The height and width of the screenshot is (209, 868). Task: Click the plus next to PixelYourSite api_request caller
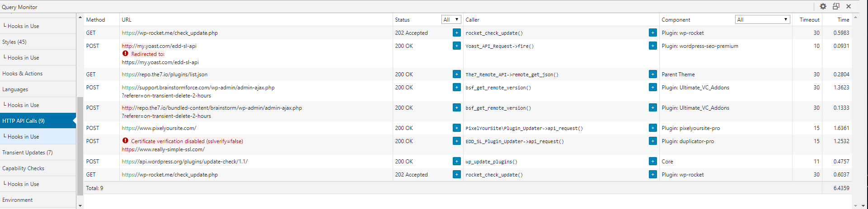[x=652, y=128]
